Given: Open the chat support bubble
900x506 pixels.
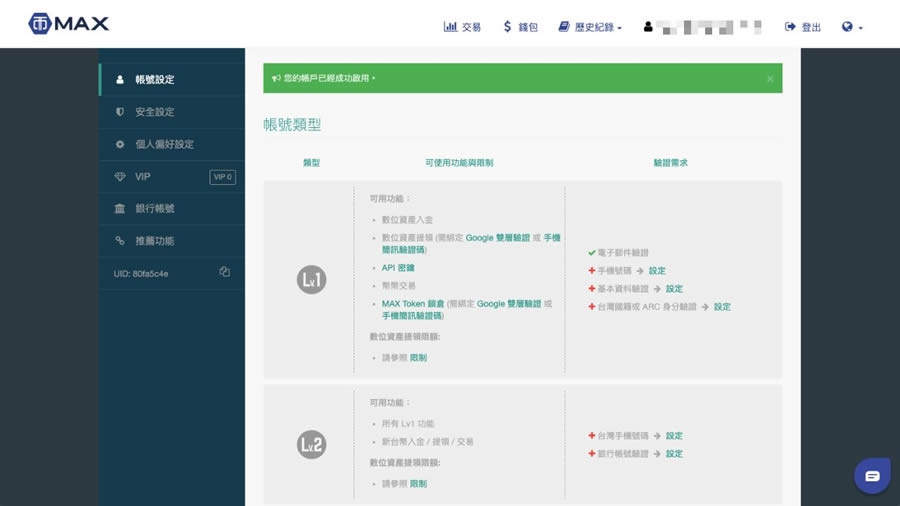Looking at the screenshot, I should coord(872,476).
